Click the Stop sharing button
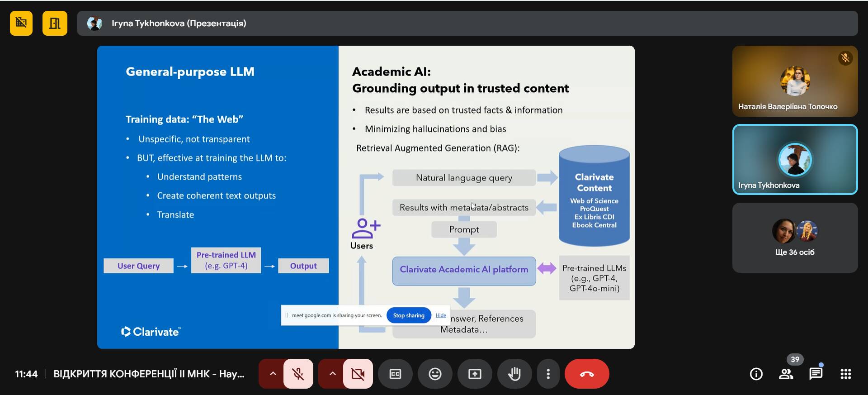The image size is (868, 395). pyautogui.click(x=409, y=315)
